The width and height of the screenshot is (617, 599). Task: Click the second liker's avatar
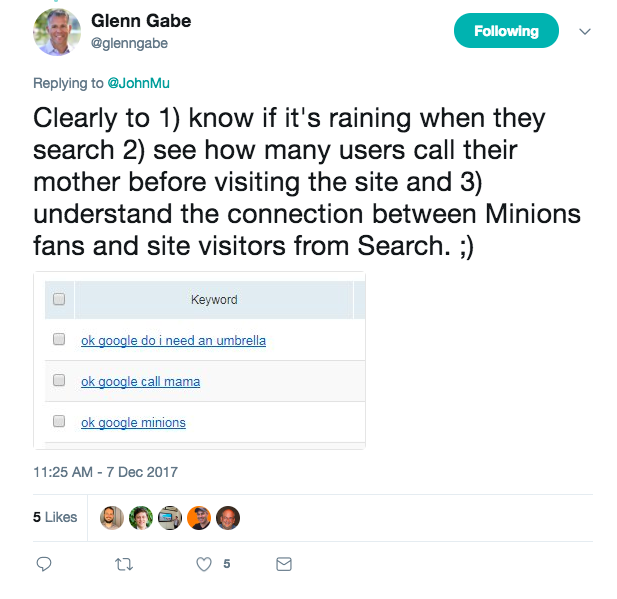[x=141, y=517]
